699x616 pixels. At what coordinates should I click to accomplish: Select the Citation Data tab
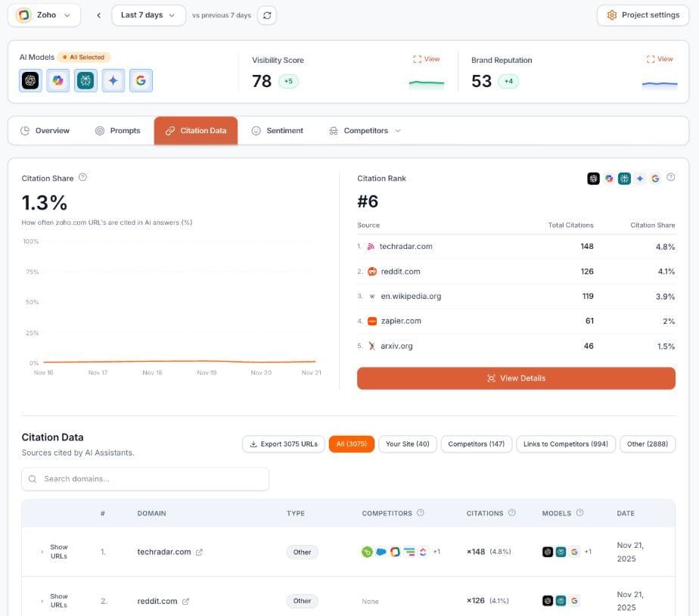click(x=196, y=131)
